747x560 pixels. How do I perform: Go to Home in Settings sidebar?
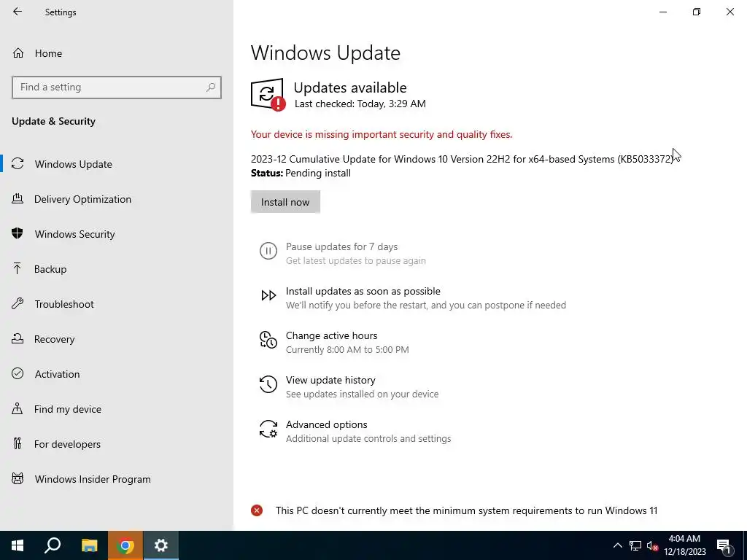point(117,52)
